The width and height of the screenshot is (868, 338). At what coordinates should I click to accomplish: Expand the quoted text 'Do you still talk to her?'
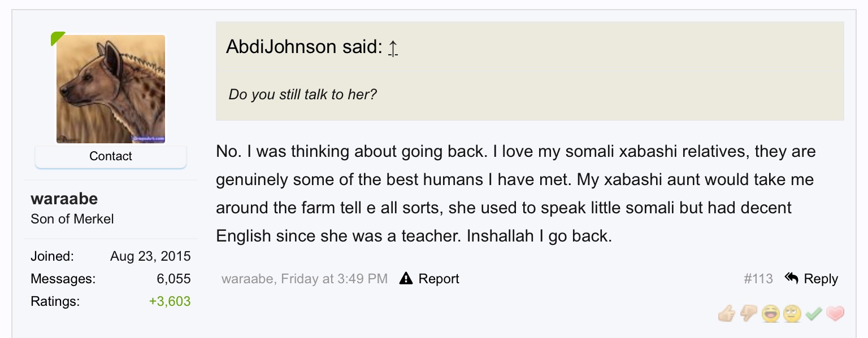(302, 94)
